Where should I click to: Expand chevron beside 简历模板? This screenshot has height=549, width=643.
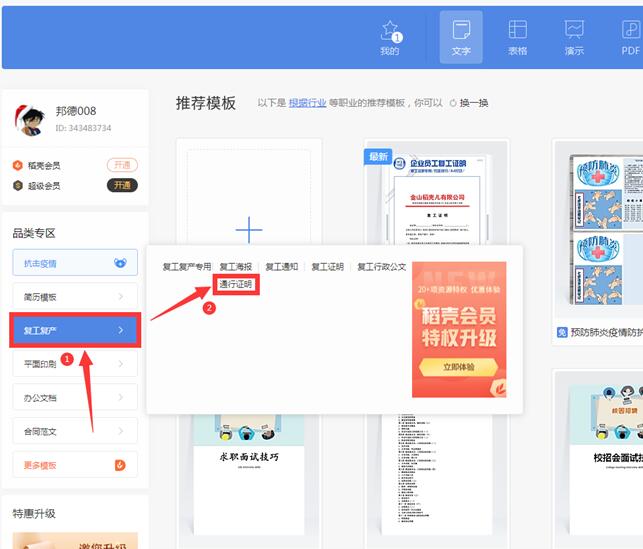tap(121, 296)
